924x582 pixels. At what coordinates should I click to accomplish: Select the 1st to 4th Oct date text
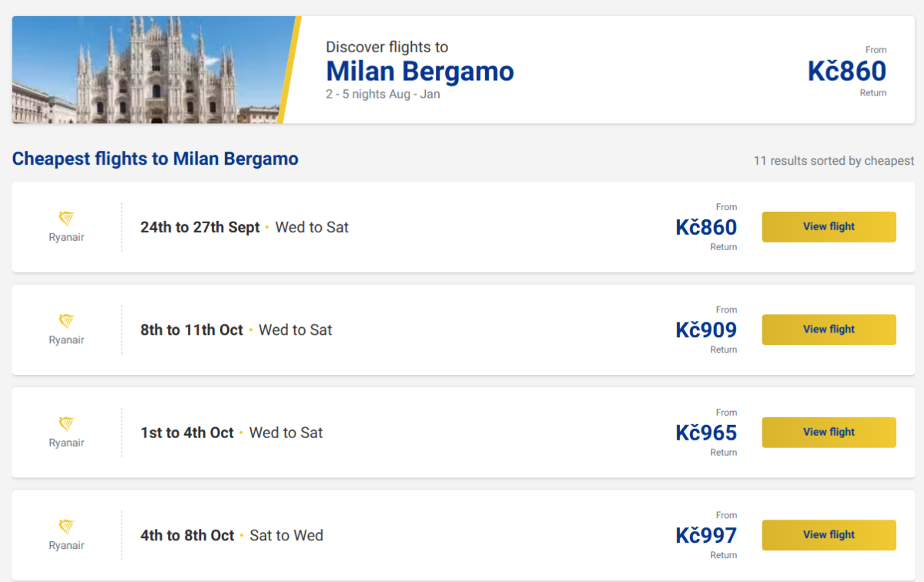pyautogui.click(x=187, y=433)
